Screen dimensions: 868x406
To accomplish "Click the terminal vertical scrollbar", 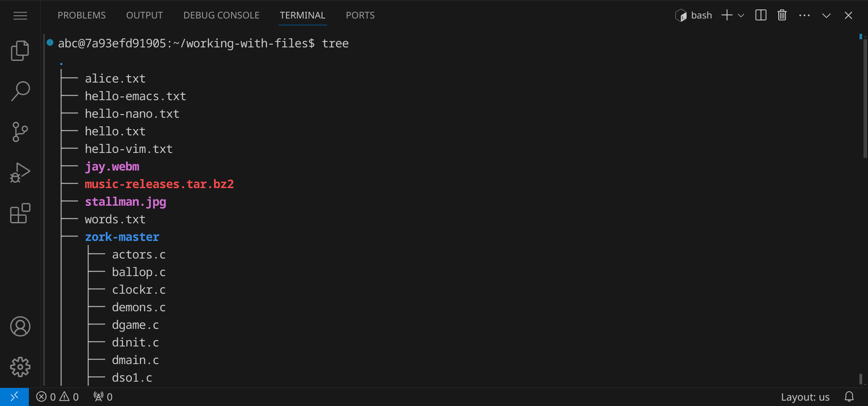I will point(865,99).
